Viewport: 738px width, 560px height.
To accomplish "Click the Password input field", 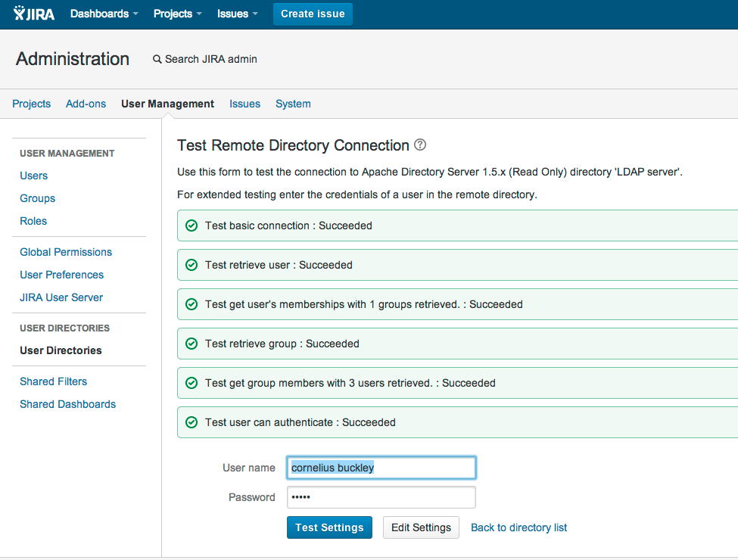I will coord(381,497).
